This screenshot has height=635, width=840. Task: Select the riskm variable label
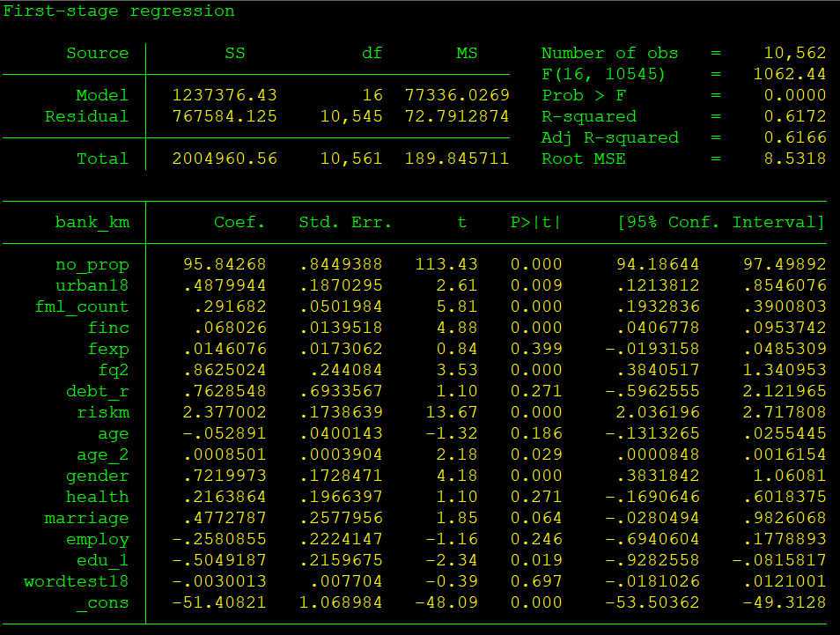103,412
